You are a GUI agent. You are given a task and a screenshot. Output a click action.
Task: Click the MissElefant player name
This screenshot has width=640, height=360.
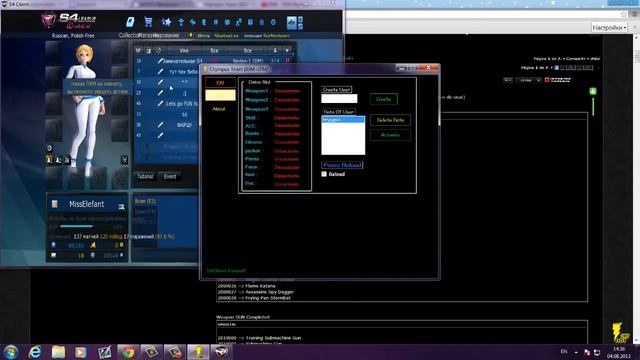click(x=87, y=204)
